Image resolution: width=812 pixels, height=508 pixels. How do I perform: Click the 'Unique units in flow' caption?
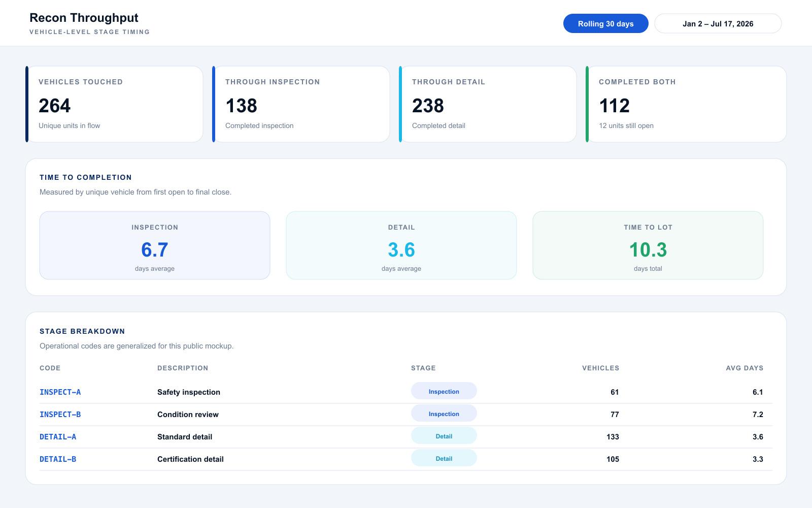pos(69,125)
